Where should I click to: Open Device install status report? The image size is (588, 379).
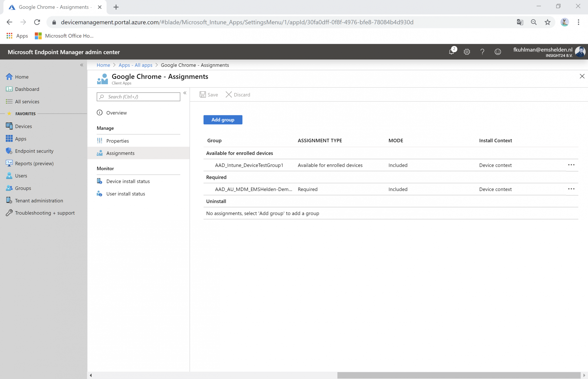[128, 181]
